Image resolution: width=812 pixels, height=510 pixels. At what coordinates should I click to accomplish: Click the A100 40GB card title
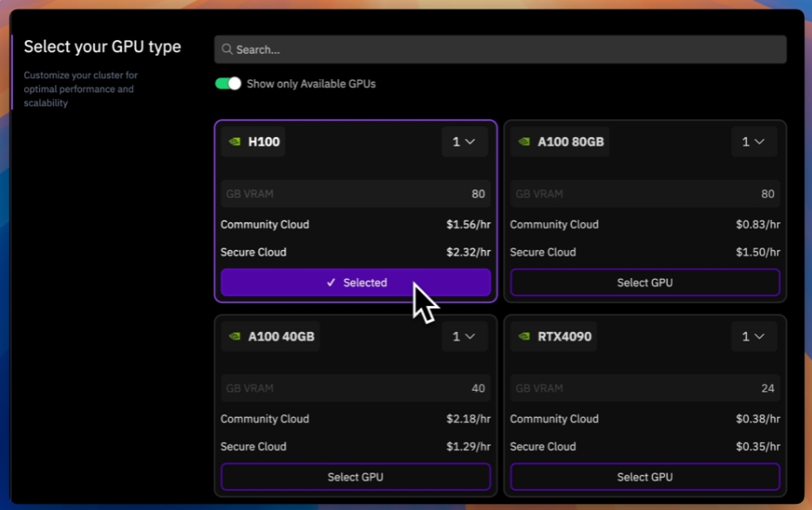pyautogui.click(x=281, y=336)
